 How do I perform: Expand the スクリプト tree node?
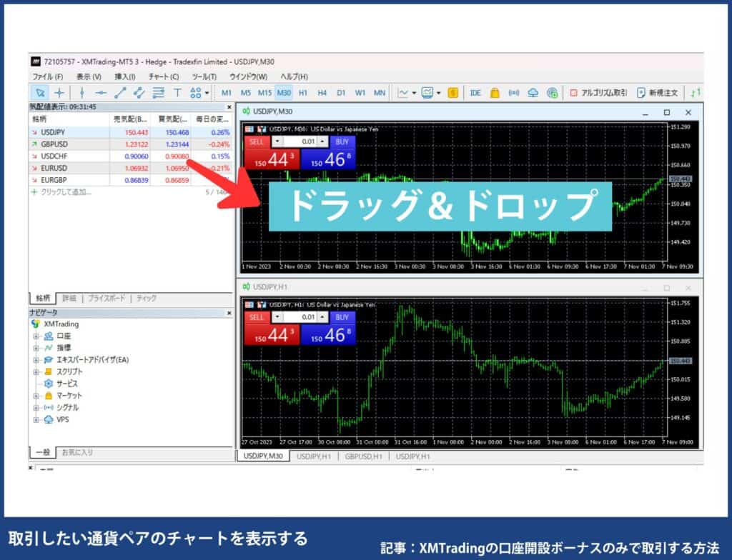[36, 372]
